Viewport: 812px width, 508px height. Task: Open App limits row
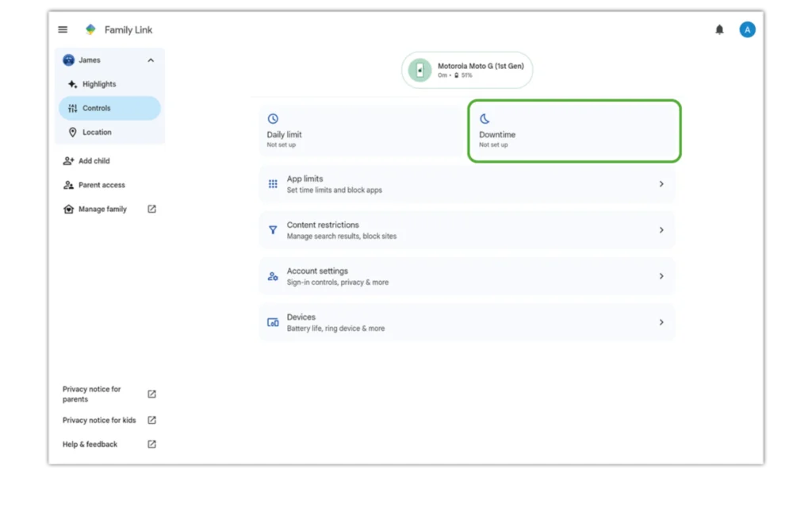466,184
